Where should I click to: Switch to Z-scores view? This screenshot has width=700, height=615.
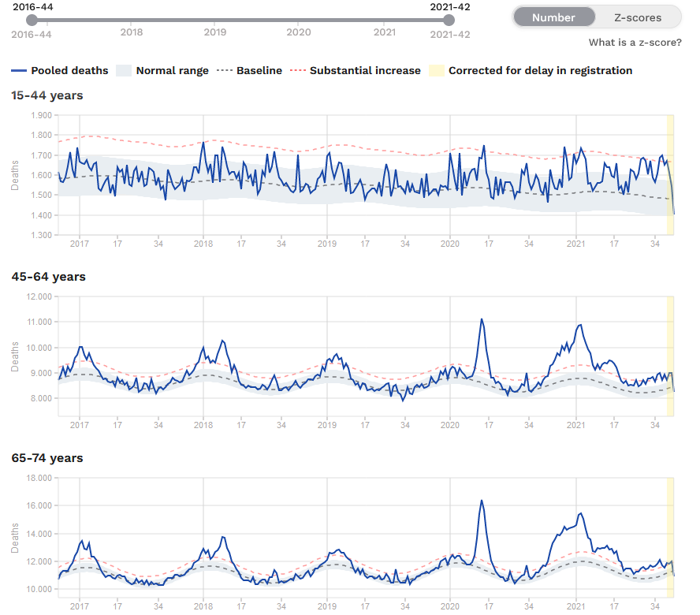click(x=638, y=17)
